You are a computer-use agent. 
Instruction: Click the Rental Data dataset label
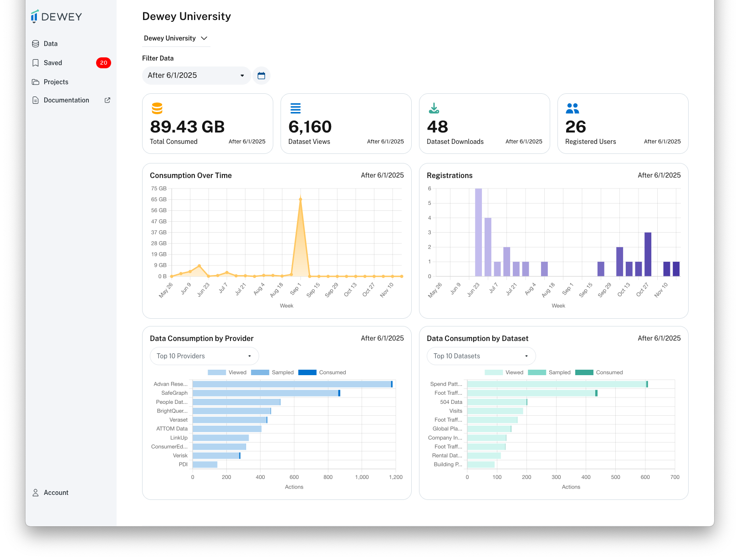(447, 456)
